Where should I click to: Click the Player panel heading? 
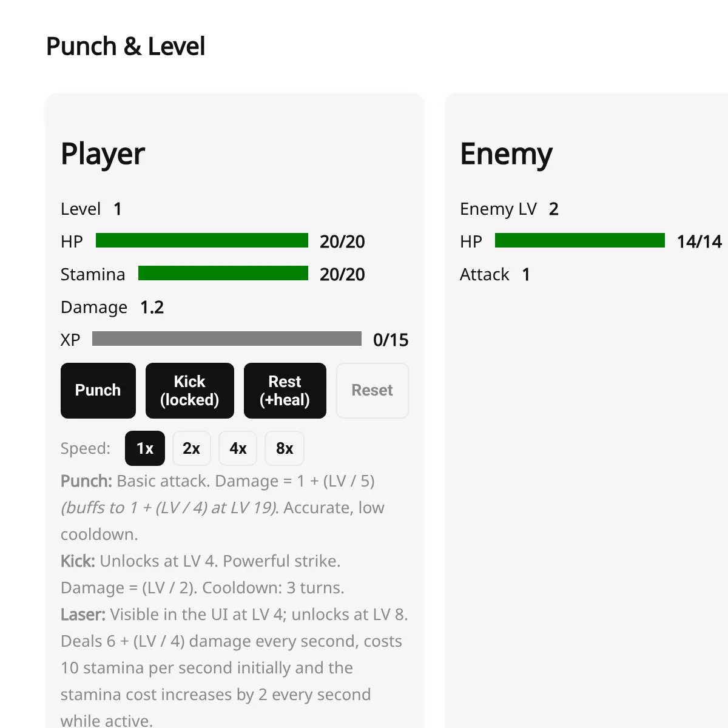(x=103, y=153)
